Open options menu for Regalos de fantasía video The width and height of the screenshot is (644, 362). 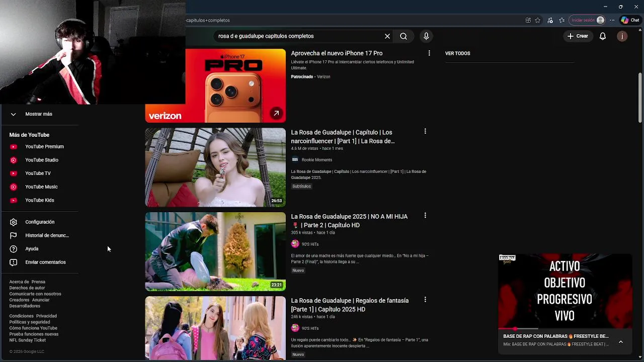click(x=425, y=300)
